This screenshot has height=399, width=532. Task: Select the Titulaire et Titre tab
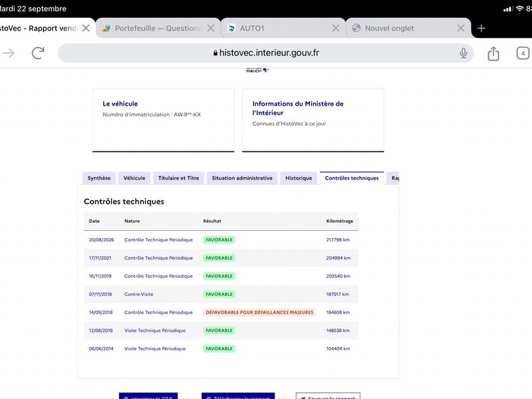pos(178,178)
